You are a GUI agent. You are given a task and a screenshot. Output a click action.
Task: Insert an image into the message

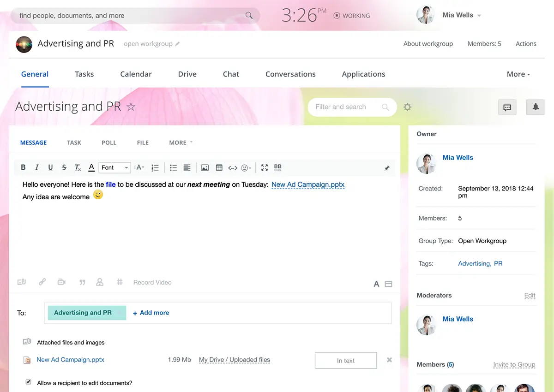205,168
